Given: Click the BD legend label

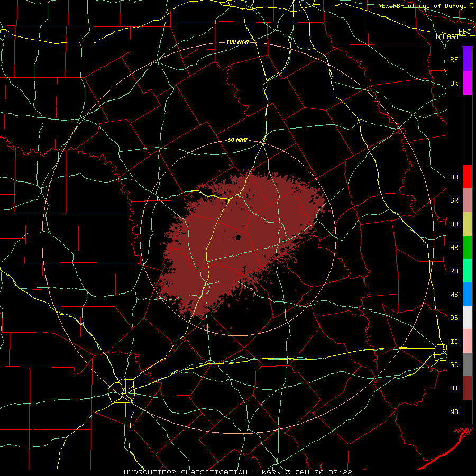Looking at the screenshot, I should pos(454,224).
